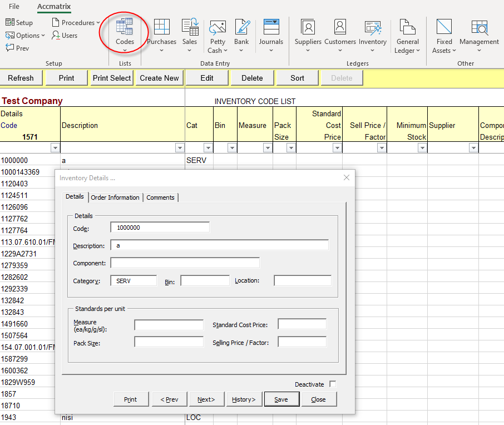504x425 pixels.
Task: Open the Suppliers ledger icon
Action: coord(308,32)
